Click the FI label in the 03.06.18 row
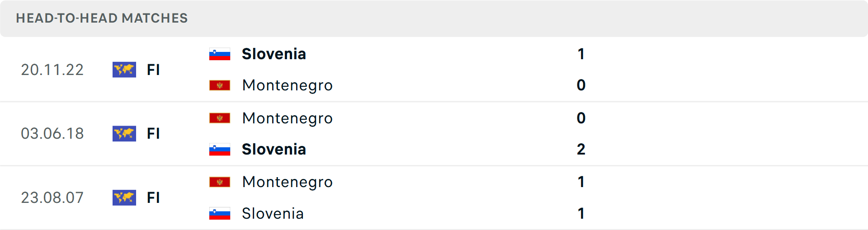The width and height of the screenshot is (868, 230). click(x=153, y=134)
